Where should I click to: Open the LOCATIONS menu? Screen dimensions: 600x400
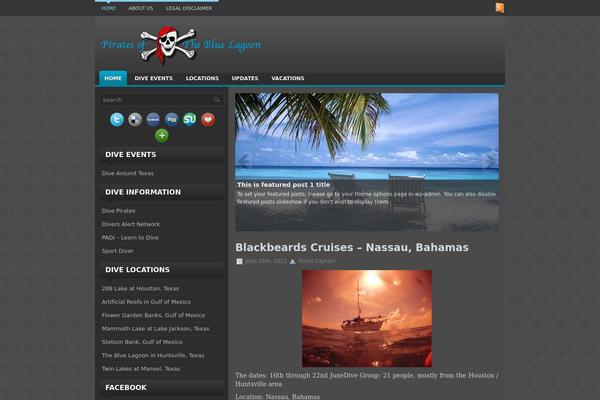pyautogui.click(x=202, y=78)
